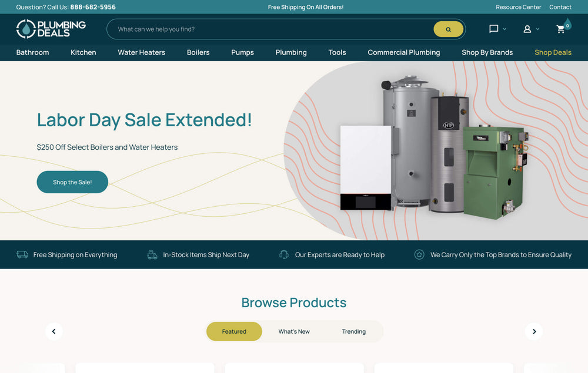
Task: Open the chat message icon
Action: click(493, 29)
